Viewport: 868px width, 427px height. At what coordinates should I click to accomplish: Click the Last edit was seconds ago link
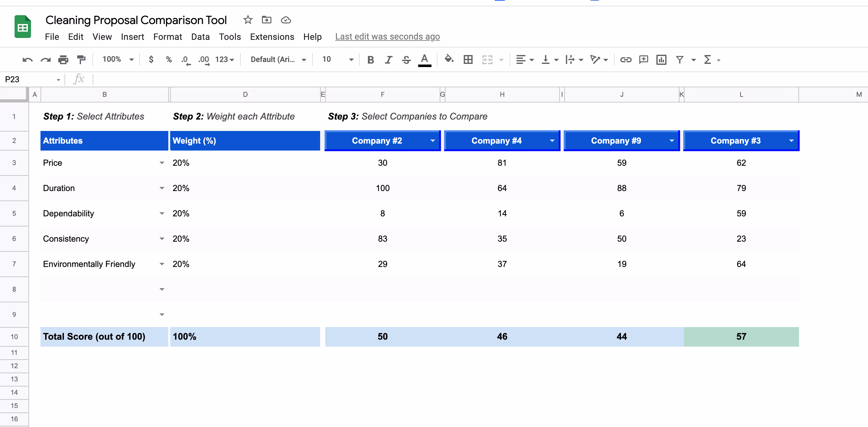click(387, 37)
